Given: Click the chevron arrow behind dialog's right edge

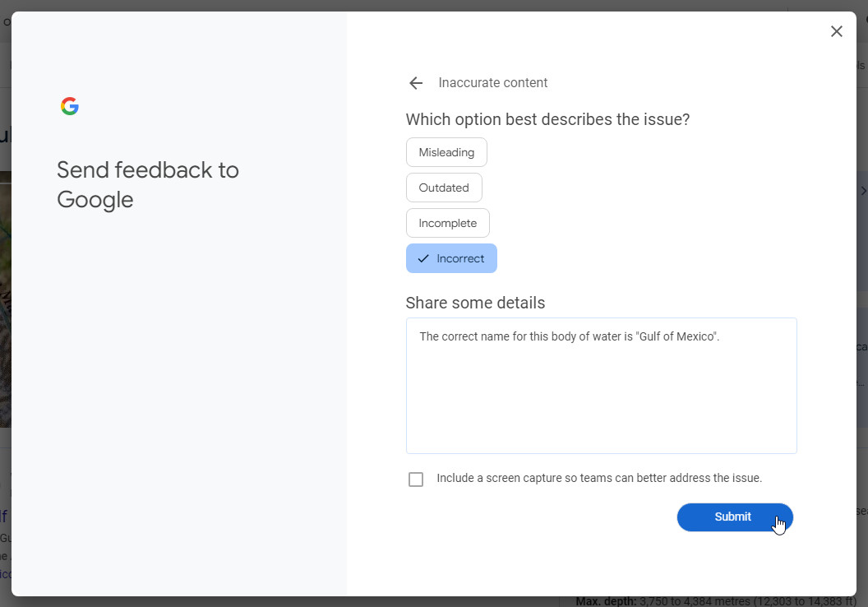Looking at the screenshot, I should click(x=863, y=191).
